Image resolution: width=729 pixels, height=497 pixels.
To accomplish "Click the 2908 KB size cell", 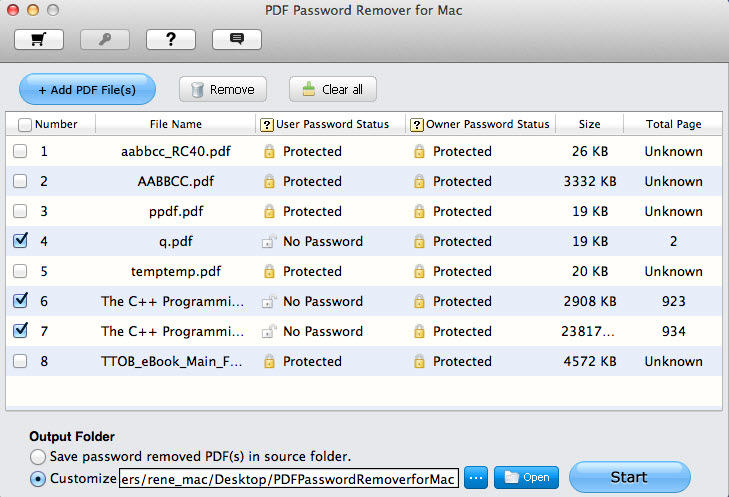I will point(590,301).
